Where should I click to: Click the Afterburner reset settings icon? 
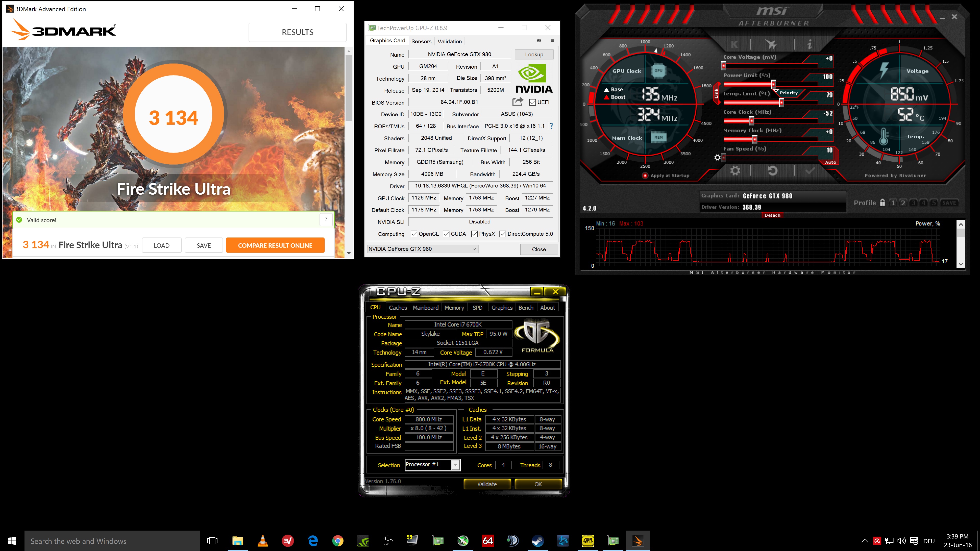772,171
